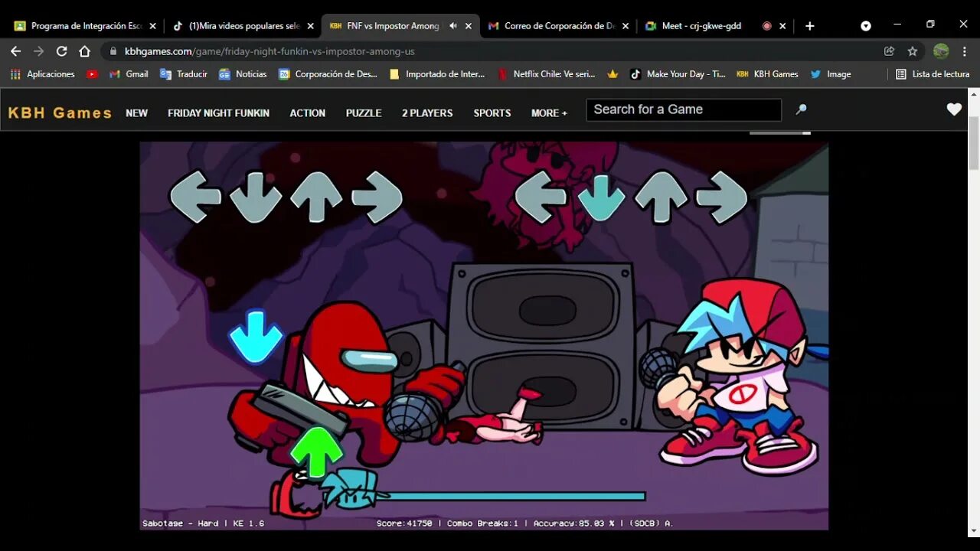Open Importado de Inter... bookmark folder
980x551 pixels.
(437, 74)
